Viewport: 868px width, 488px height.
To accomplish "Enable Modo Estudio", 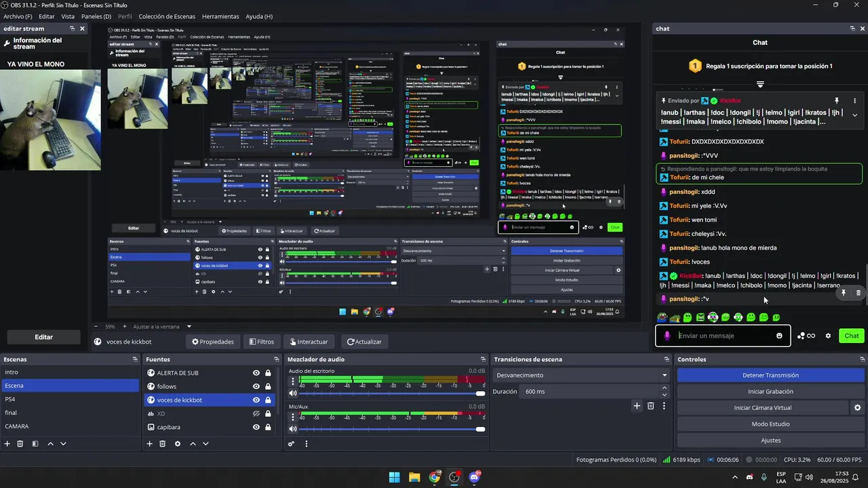I will pos(770,424).
